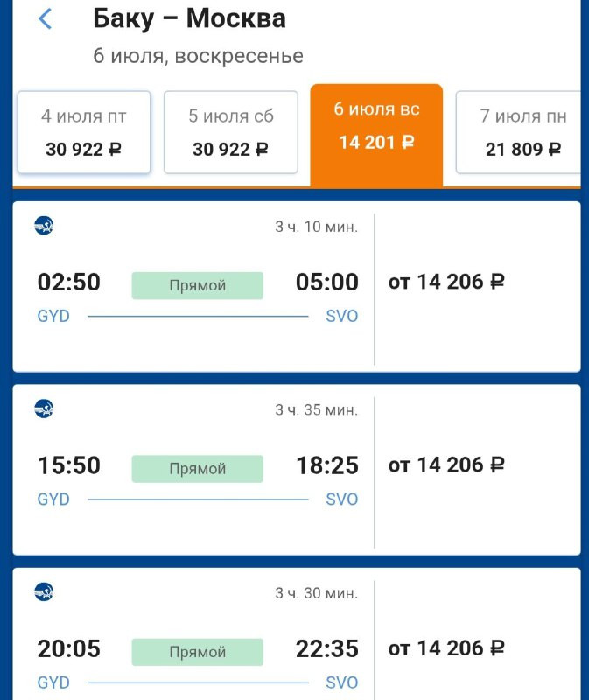This screenshot has width=589, height=700.
Task: Tap airline logo on the 20:05 flight
Action: 44,592
